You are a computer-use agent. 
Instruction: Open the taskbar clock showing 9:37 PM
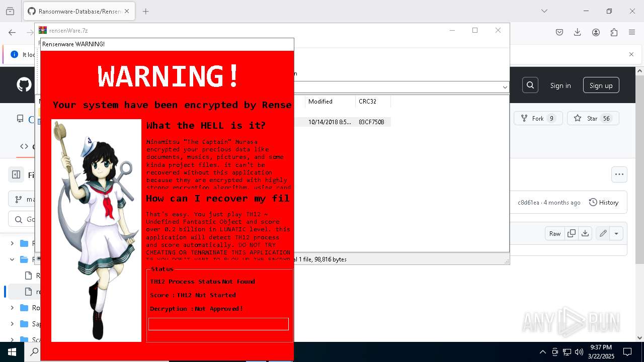[x=601, y=352]
